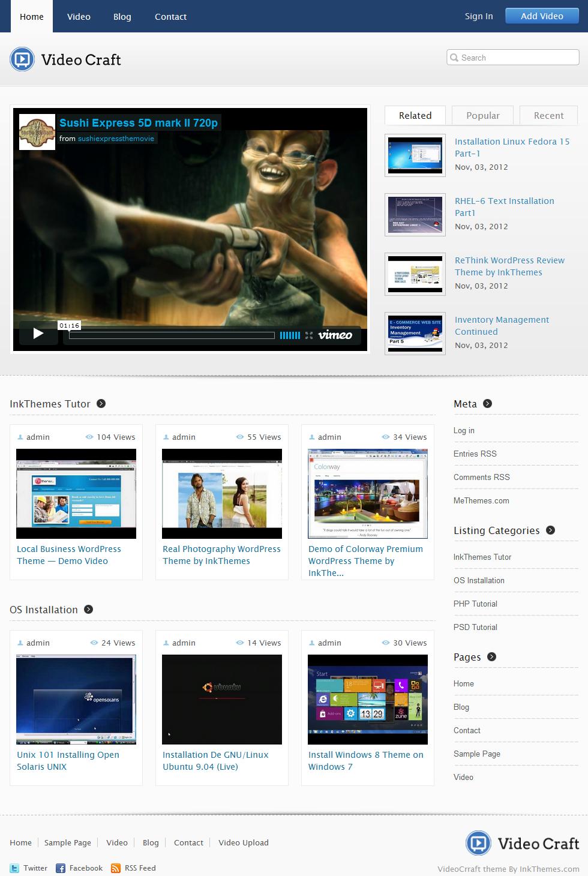Click the Twitter icon in footer
Screen dimensions: 588x876
coord(14,868)
